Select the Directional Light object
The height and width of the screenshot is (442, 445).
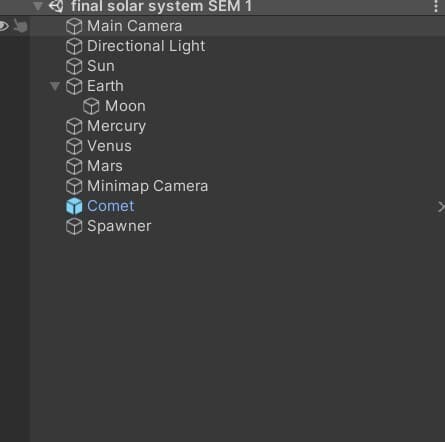pyautogui.click(x=146, y=46)
